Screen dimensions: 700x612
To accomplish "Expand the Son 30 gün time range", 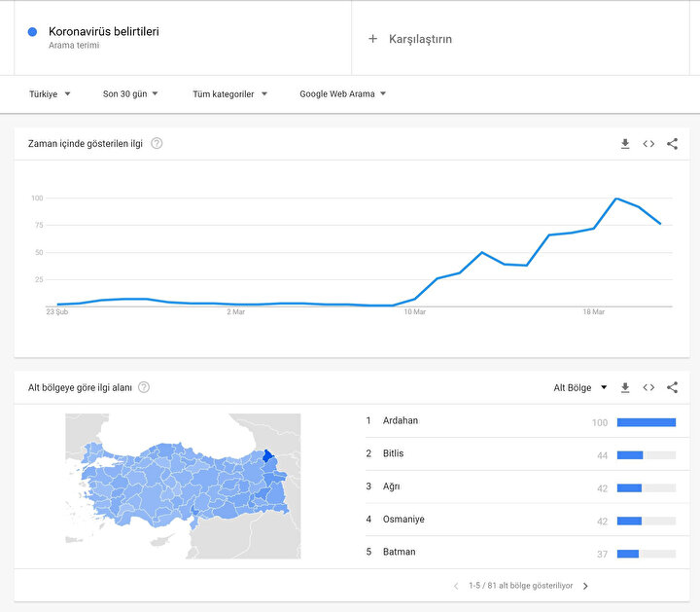I will pyautogui.click(x=130, y=94).
